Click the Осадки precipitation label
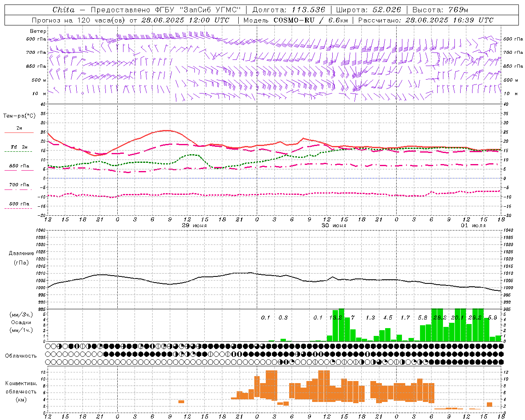 click(21, 322)
